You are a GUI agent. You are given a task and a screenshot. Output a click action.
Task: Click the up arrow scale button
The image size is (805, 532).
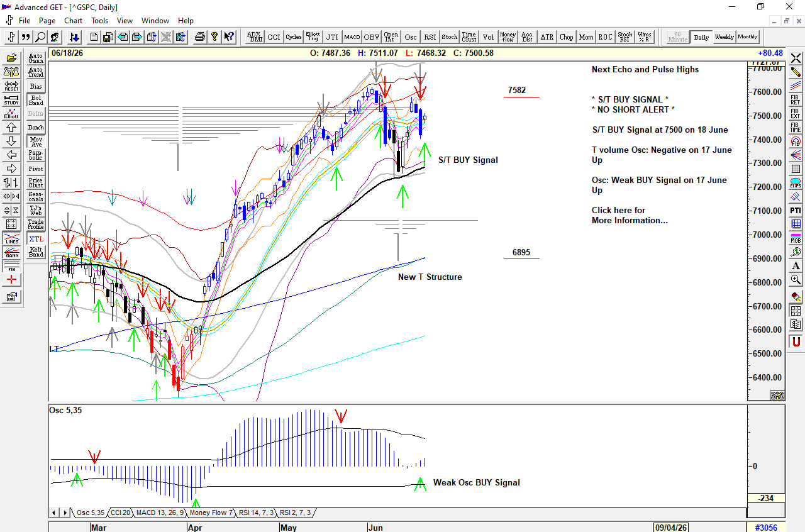11,128
